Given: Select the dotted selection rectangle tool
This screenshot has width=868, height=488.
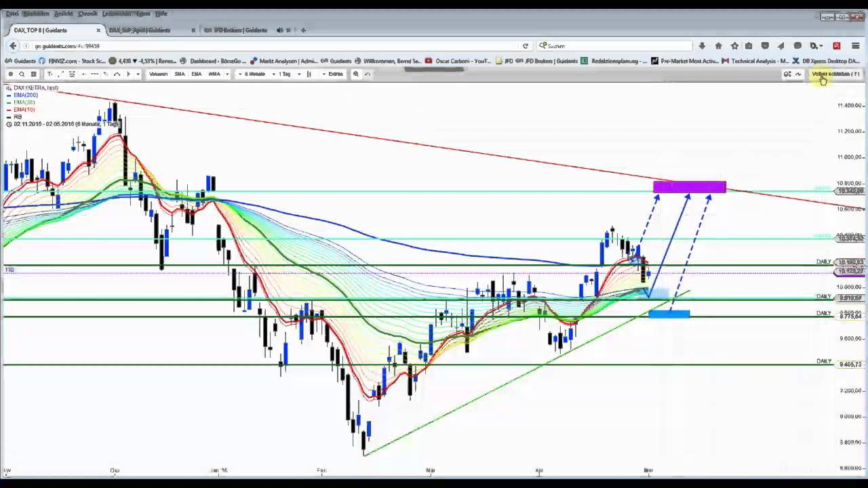Looking at the screenshot, I should [72, 74].
